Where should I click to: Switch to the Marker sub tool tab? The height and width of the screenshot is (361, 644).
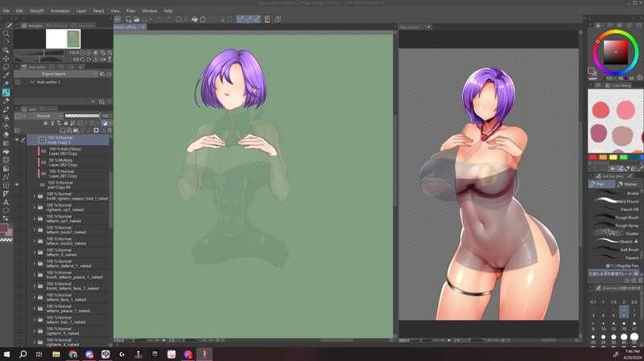pos(629,184)
